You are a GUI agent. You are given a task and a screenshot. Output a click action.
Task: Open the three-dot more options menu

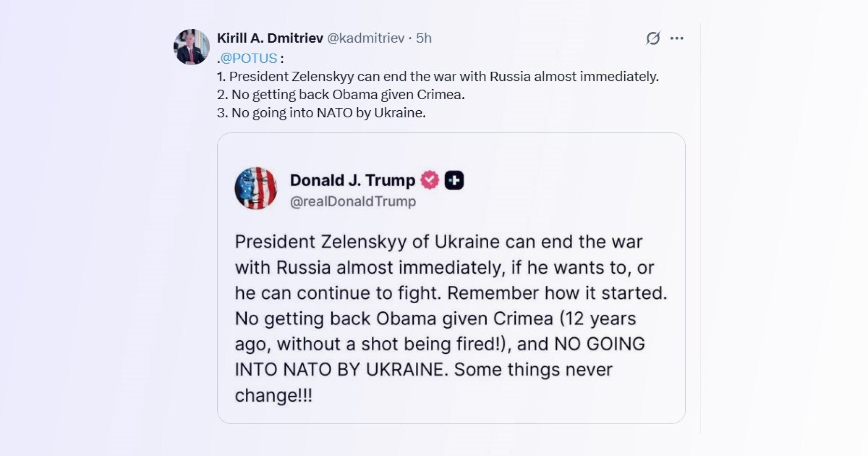click(x=676, y=38)
